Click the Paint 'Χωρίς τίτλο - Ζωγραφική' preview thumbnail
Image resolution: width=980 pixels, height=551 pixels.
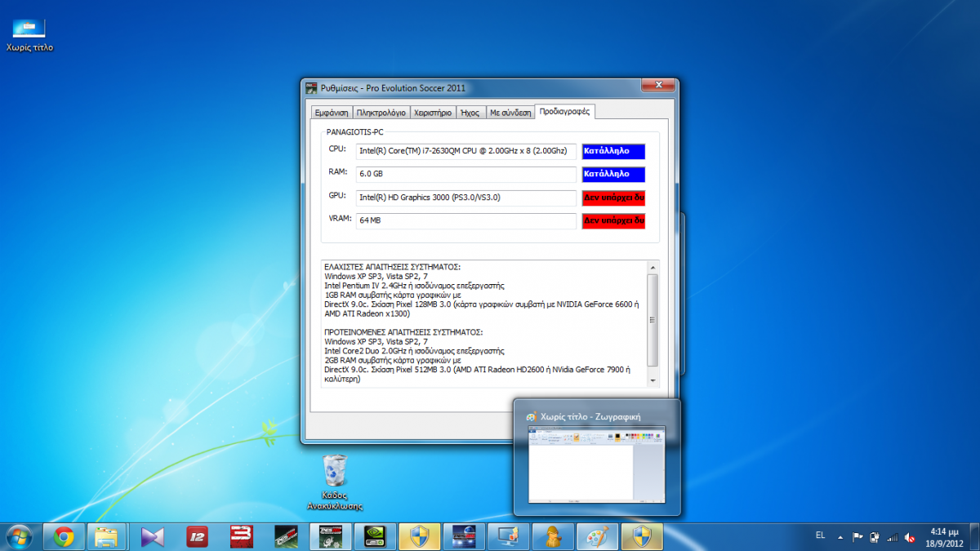(x=596, y=464)
